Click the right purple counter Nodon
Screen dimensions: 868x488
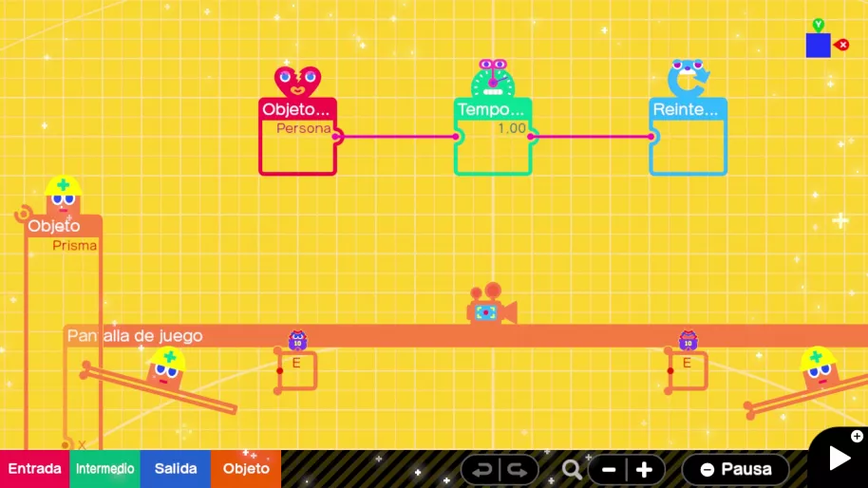[x=689, y=340]
